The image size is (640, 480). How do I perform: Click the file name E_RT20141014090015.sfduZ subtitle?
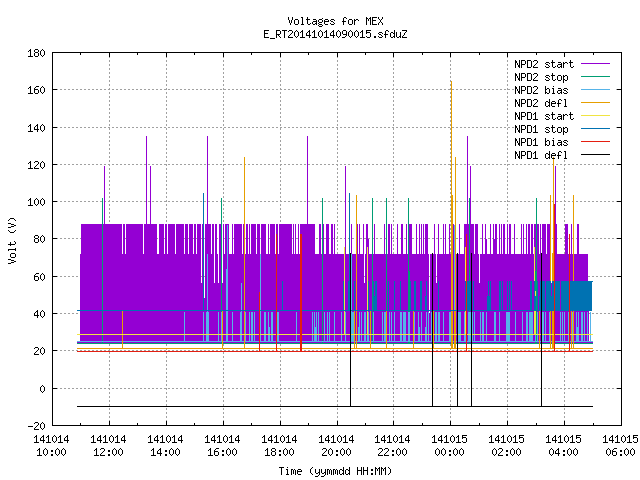point(335,34)
